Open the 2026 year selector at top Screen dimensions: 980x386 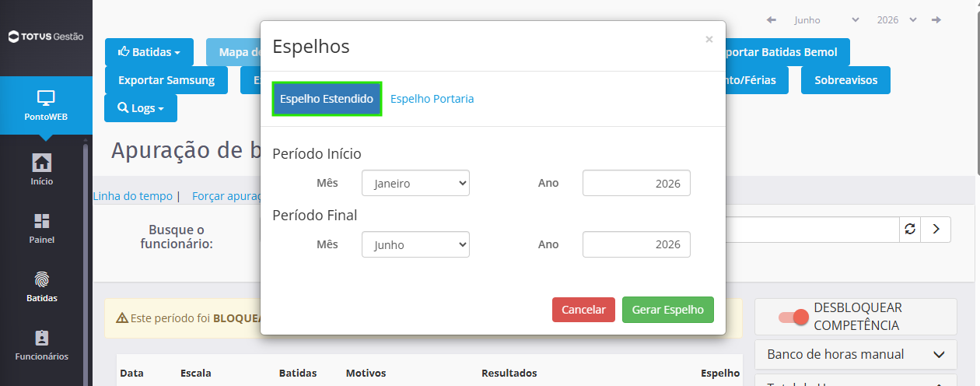(x=897, y=19)
